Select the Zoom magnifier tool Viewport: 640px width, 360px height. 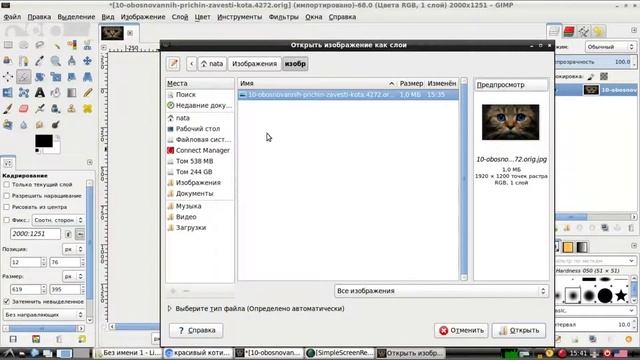[x=56, y=61]
